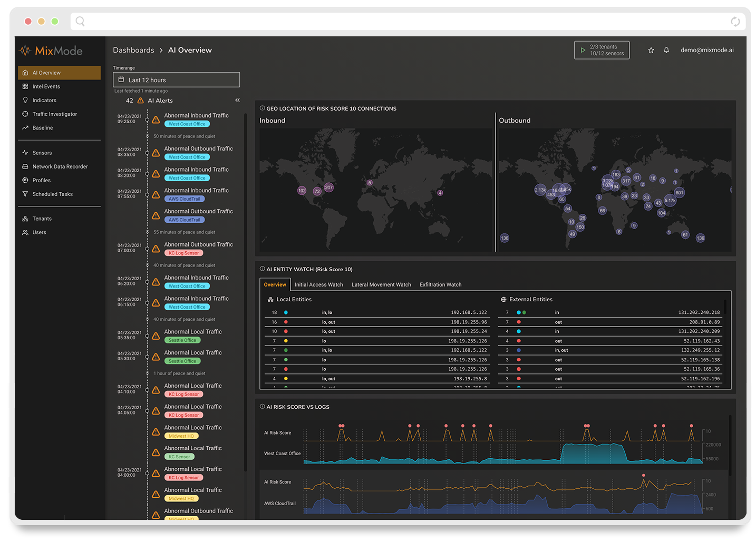Viewport: 756px width, 542px height.
Task: Click the info icon beside AI Risk Score vs Logs
Action: click(262, 406)
